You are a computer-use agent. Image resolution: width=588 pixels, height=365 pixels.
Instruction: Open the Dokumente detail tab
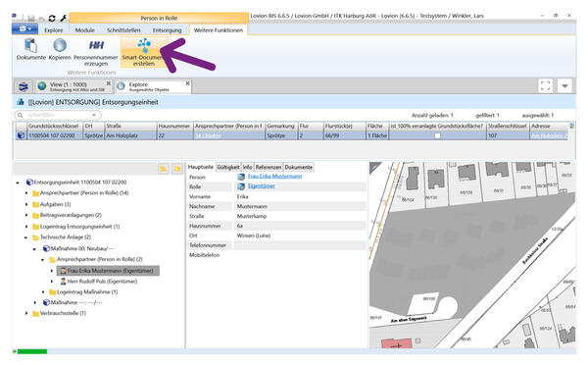point(299,167)
